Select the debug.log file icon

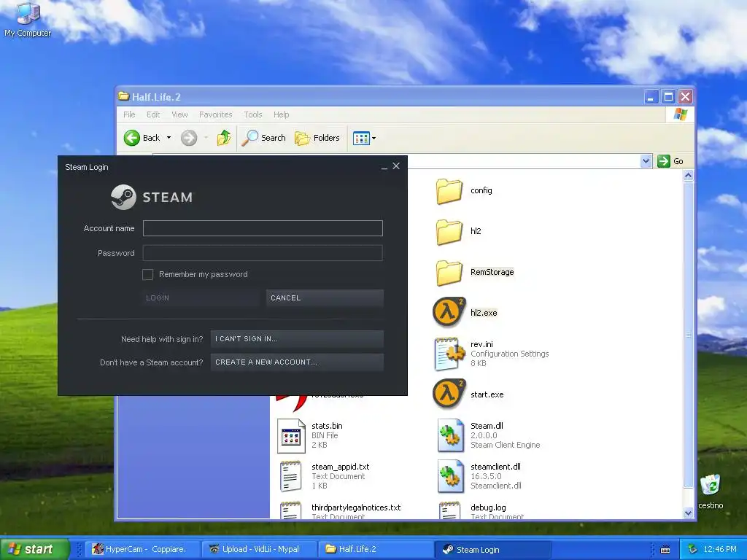449,510
